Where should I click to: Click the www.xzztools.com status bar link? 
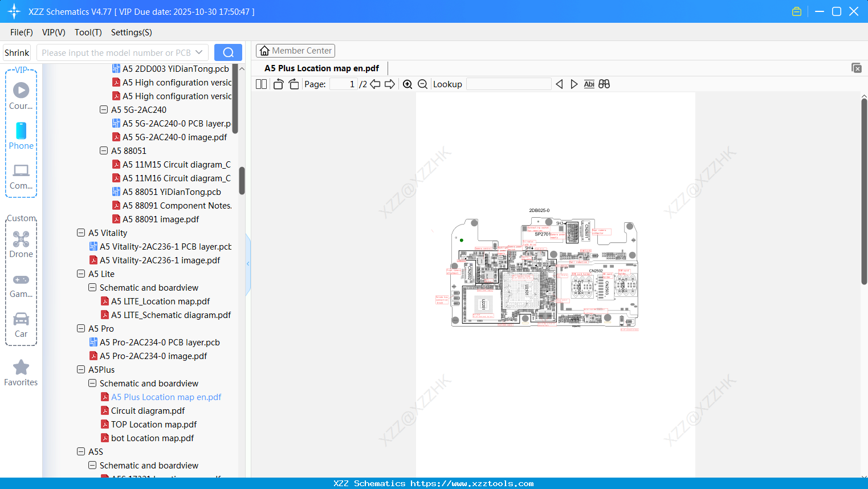click(472, 483)
